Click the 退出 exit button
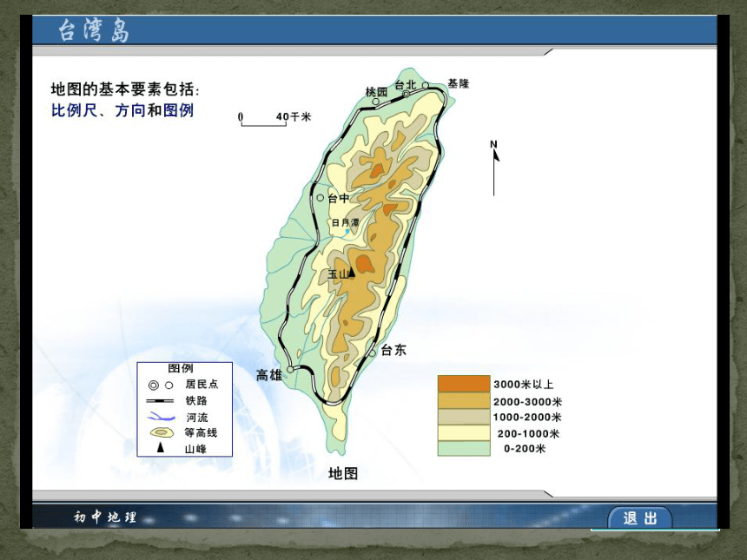 coord(640,517)
